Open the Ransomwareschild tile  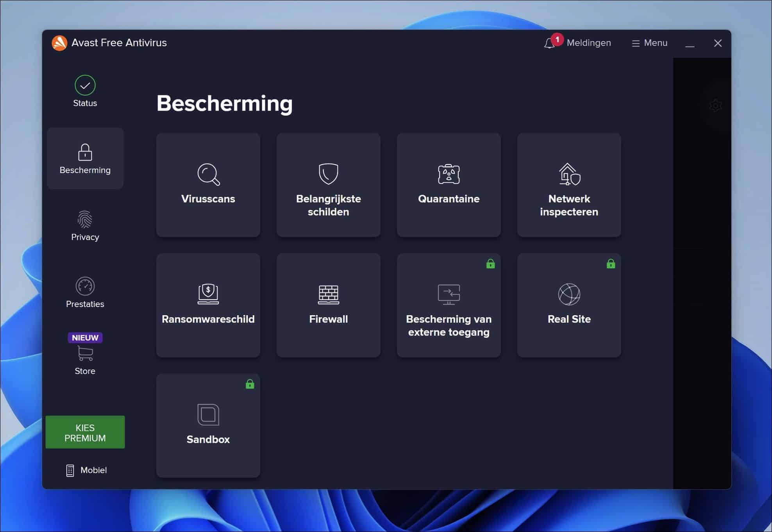tap(208, 305)
